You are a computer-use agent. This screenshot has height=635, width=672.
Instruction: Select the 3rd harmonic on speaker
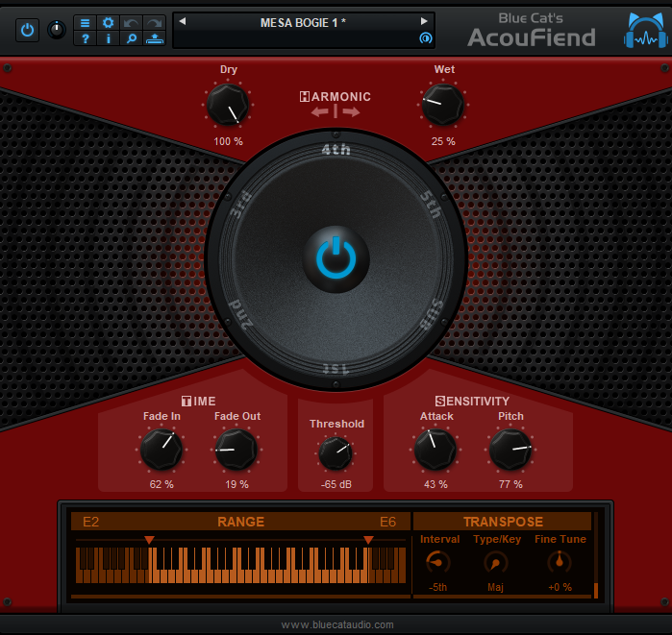pyautogui.click(x=241, y=205)
